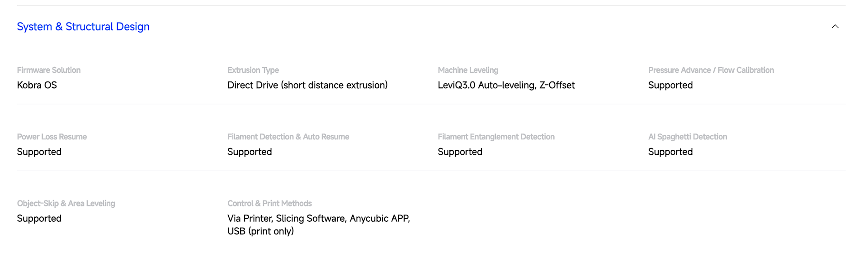Image resolution: width=868 pixels, height=258 pixels.
Task: Click Supported under Power Loss Resume
Action: [x=39, y=152]
